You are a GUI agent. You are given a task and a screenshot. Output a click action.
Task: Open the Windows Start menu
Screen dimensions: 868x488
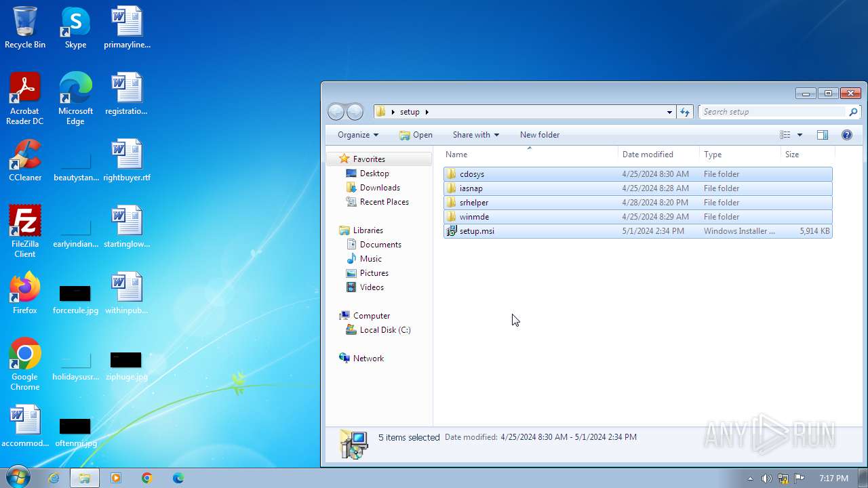click(x=17, y=478)
